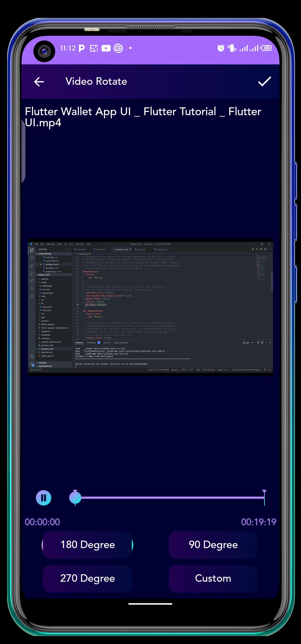
Task: Tap the alarm icon in status bar
Action: point(221,48)
